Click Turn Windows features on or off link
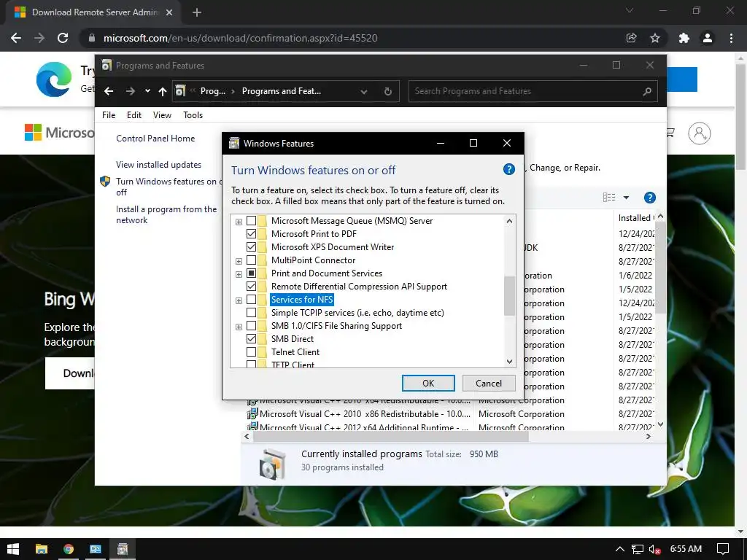The height and width of the screenshot is (560, 747). (169, 187)
